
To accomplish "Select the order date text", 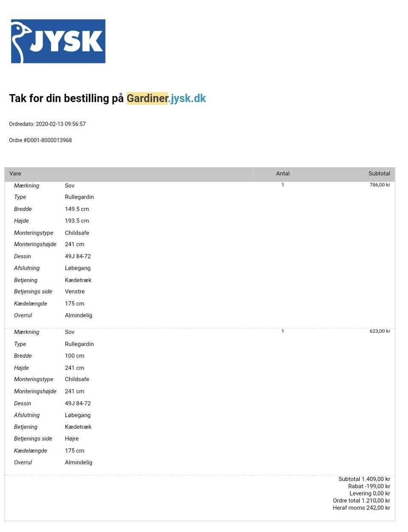I will pos(47,124).
